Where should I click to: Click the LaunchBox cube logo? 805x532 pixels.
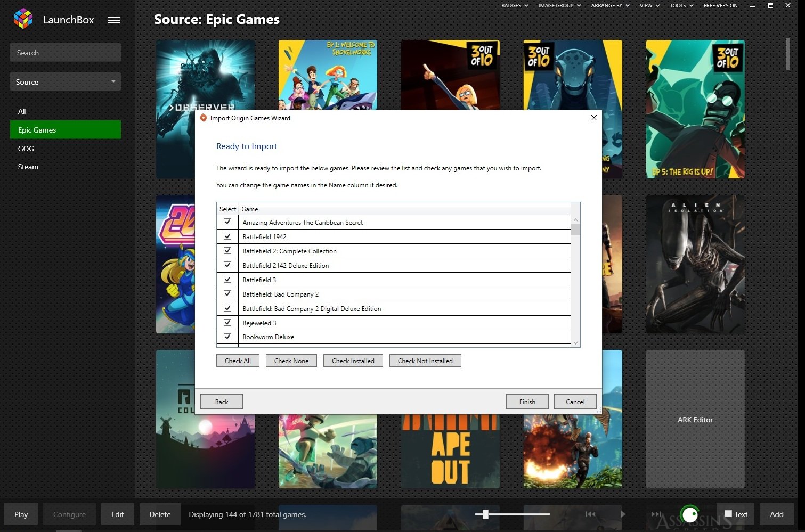[x=23, y=19]
